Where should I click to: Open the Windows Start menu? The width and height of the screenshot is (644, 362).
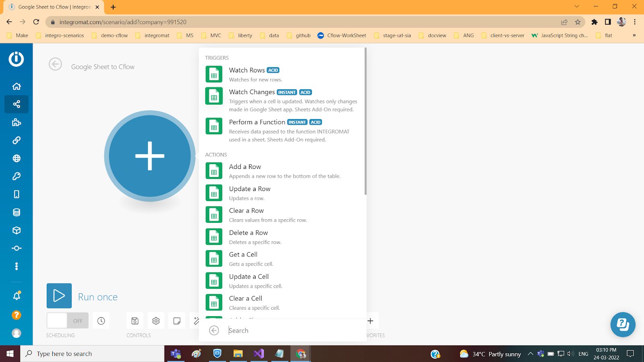coord(10,354)
